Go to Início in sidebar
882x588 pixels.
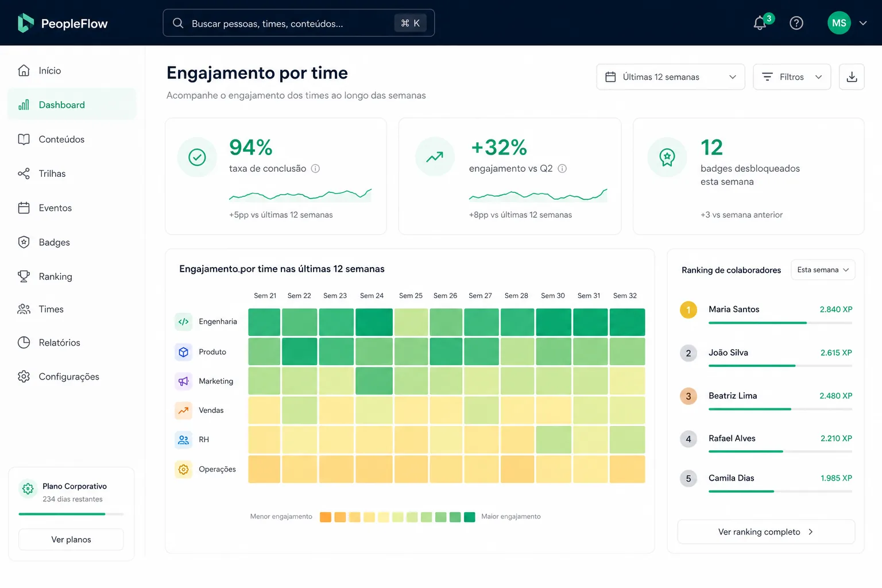tap(72, 71)
